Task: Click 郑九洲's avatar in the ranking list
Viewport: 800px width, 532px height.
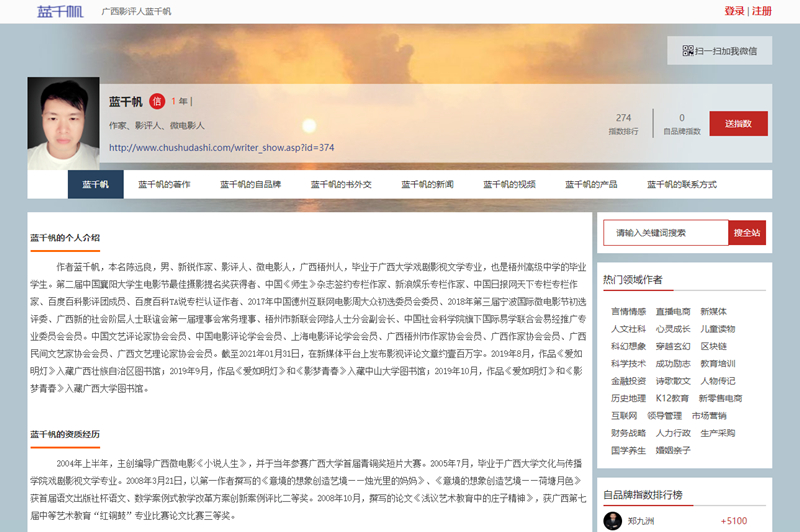Action: tap(613, 520)
